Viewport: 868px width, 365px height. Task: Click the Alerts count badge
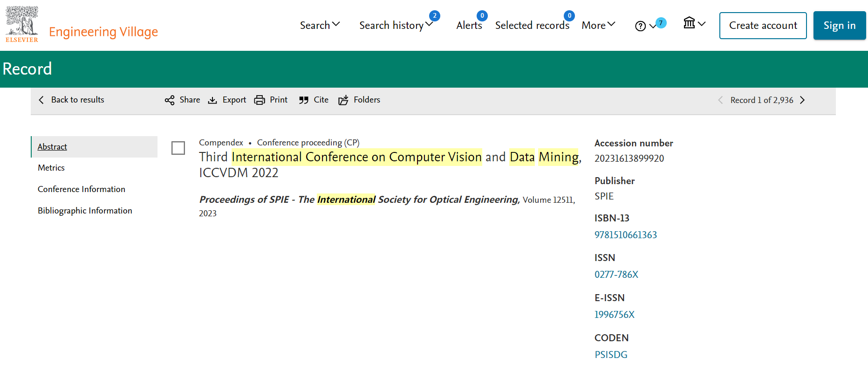(482, 16)
